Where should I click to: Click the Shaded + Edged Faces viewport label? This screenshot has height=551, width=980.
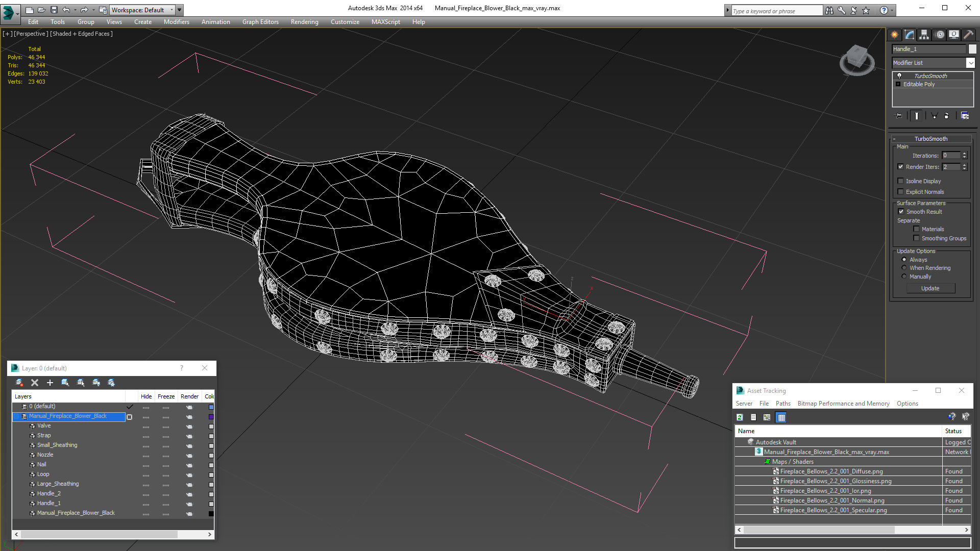tap(81, 34)
